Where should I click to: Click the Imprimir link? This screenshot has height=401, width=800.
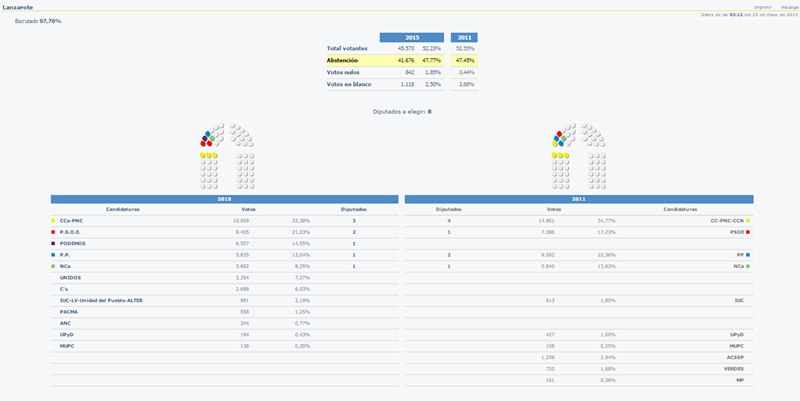[762, 6]
